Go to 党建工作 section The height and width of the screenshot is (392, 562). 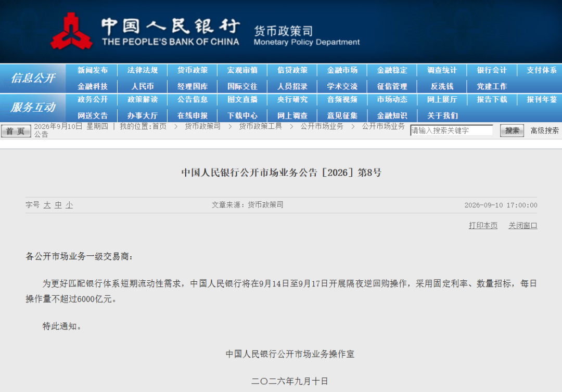pyautogui.click(x=492, y=86)
